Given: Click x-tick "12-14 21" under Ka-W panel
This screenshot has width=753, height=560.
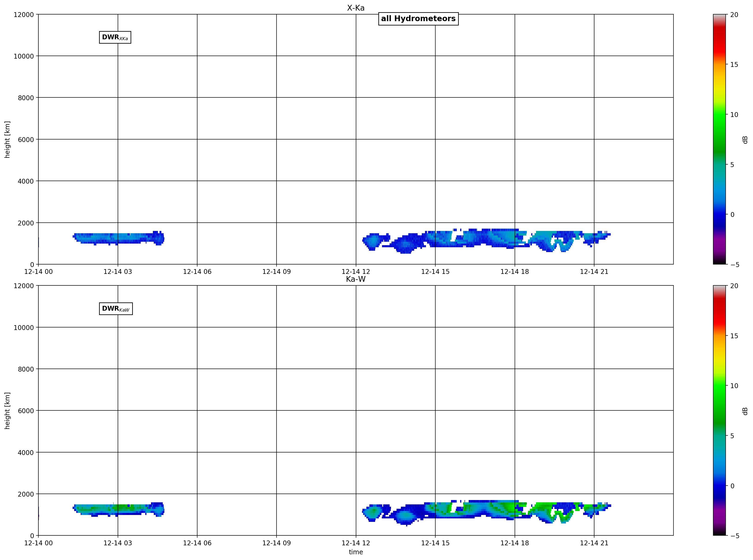Looking at the screenshot, I should [594, 543].
